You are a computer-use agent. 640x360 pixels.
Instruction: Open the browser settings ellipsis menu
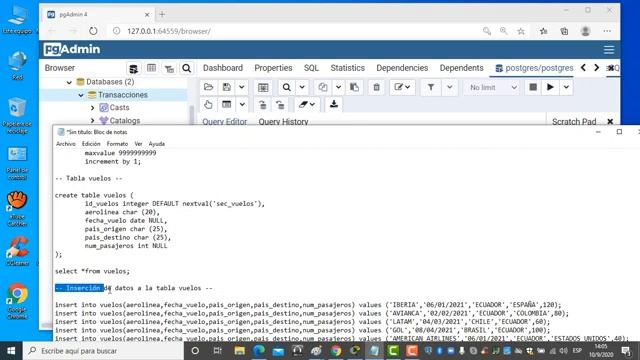[x=607, y=31]
